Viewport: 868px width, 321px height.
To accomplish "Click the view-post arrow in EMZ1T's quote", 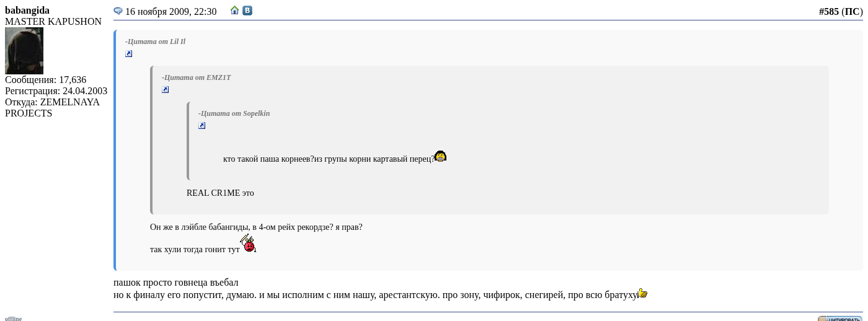I will coord(166,90).
